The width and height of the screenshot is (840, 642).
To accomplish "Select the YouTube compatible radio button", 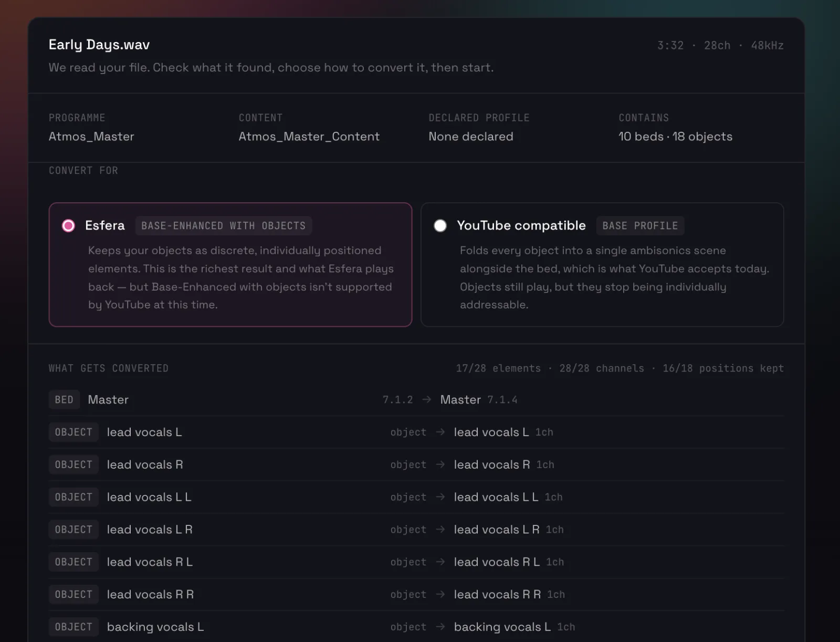I will (x=440, y=225).
